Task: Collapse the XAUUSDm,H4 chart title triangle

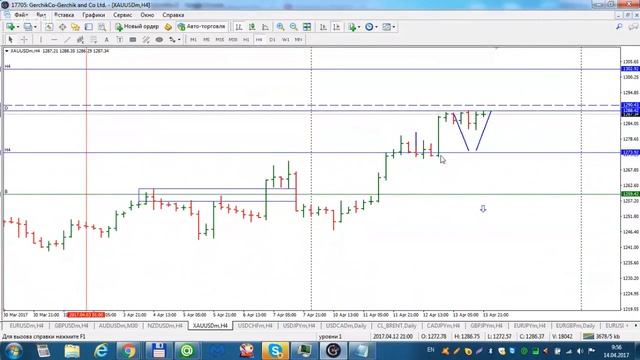Action: (x=7, y=51)
